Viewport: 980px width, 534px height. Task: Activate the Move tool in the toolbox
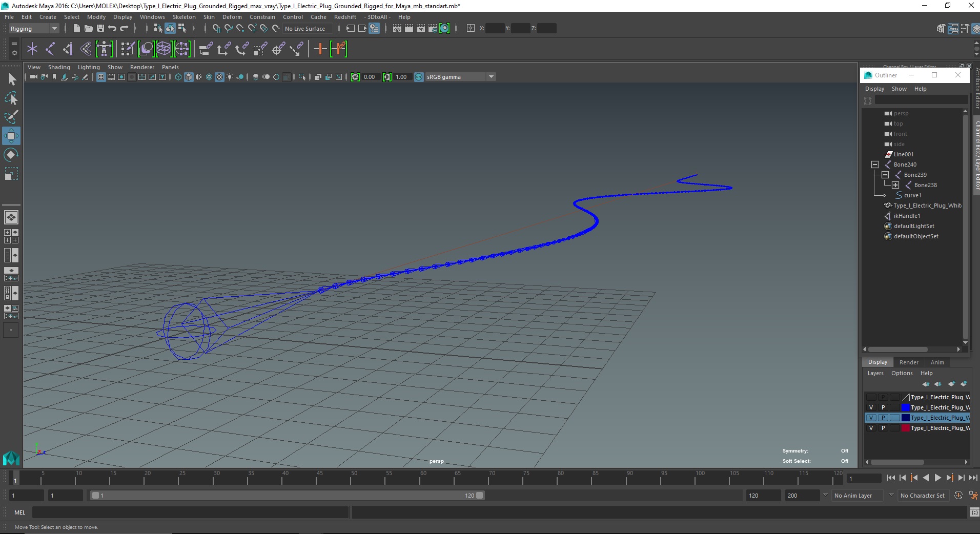point(11,136)
